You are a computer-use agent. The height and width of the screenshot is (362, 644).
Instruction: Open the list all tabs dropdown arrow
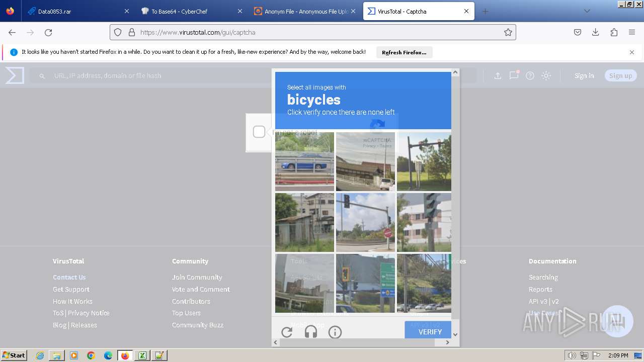[x=587, y=11]
